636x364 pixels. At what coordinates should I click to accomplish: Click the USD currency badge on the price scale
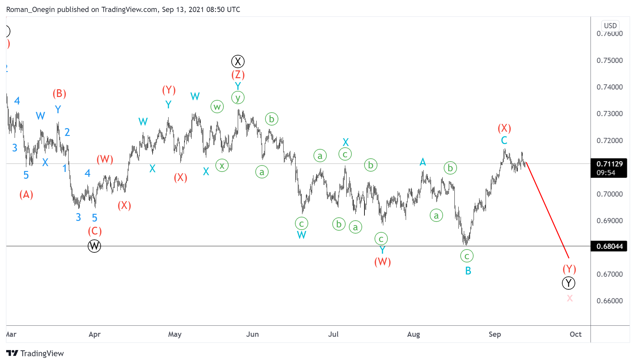click(x=610, y=26)
